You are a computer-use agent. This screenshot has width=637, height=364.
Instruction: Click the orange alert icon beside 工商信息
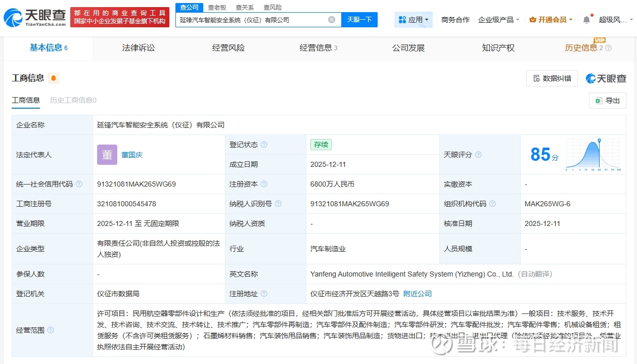click(54, 78)
